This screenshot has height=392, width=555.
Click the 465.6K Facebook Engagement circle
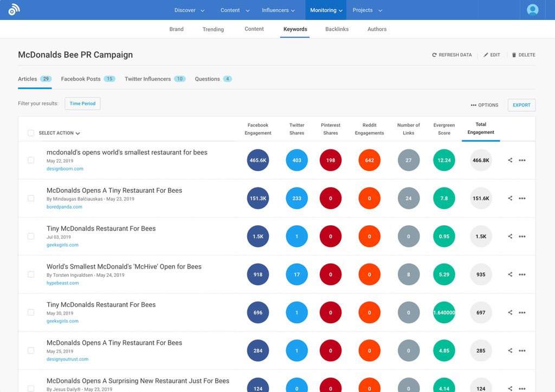point(258,160)
